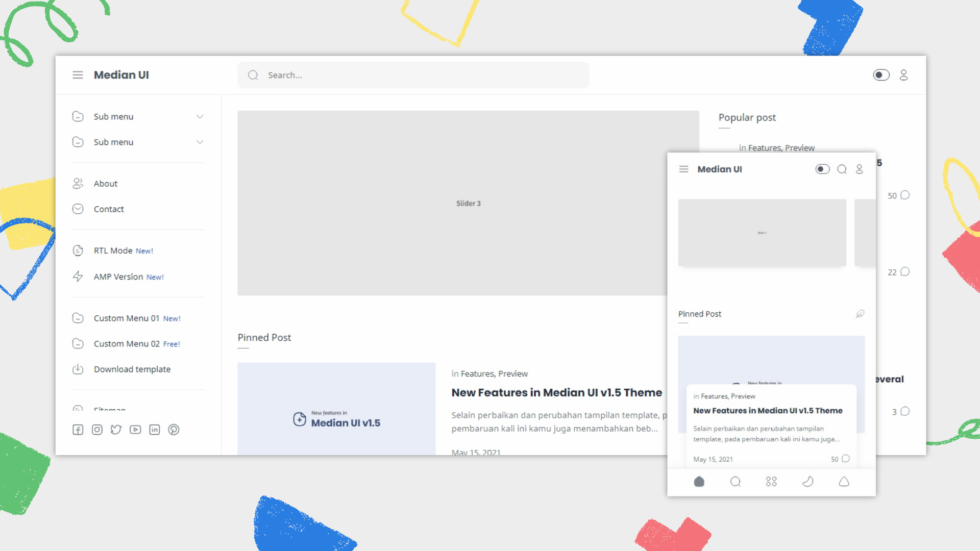The height and width of the screenshot is (551, 980).
Task: Open New Features in Median UI v1.5 post
Action: (x=556, y=393)
